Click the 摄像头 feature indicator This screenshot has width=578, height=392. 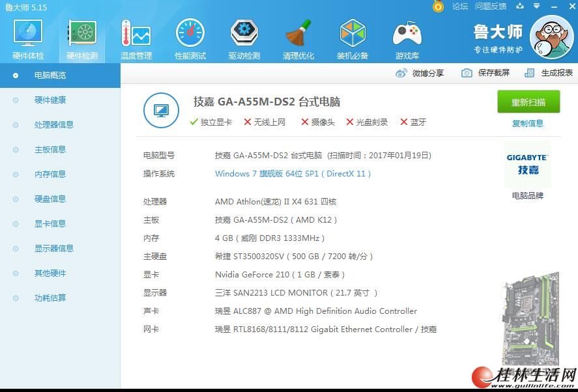click(x=318, y=122)
